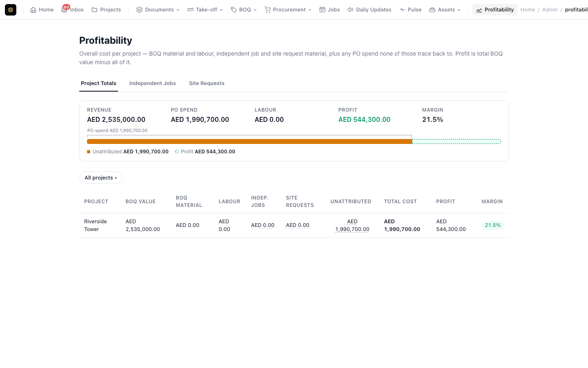Click the Admin breadcrumb link
The image size is (588, 368).
[550, 10]
